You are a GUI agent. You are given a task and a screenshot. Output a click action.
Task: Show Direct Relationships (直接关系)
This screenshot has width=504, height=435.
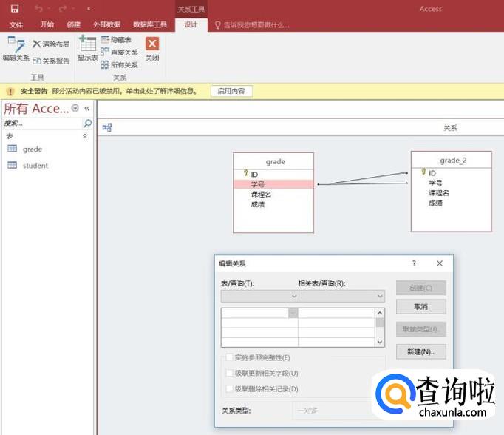coord(119,52)
